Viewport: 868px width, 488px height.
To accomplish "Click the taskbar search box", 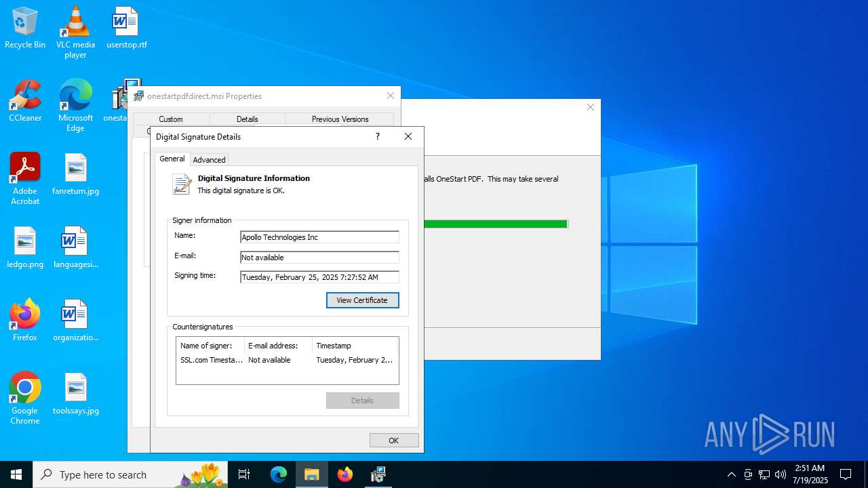I will tap(130, 474).
